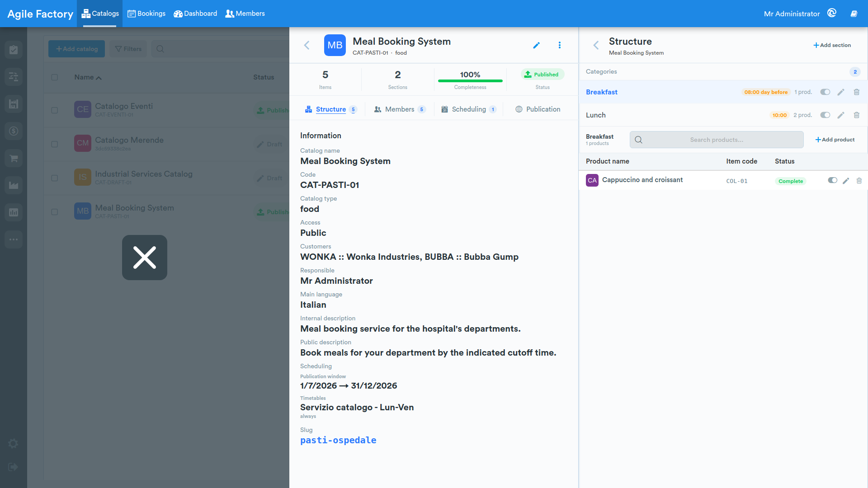Toggle the Breakfast category switch
Viewport: 868px width, 488px height.
[825, 92]
